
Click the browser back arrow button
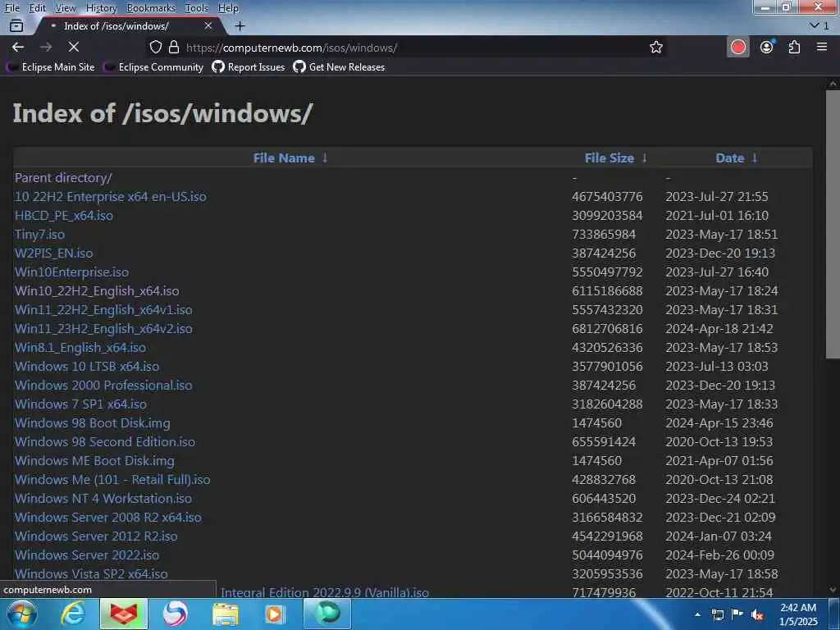pyautogui.click(x=18, y=47)
